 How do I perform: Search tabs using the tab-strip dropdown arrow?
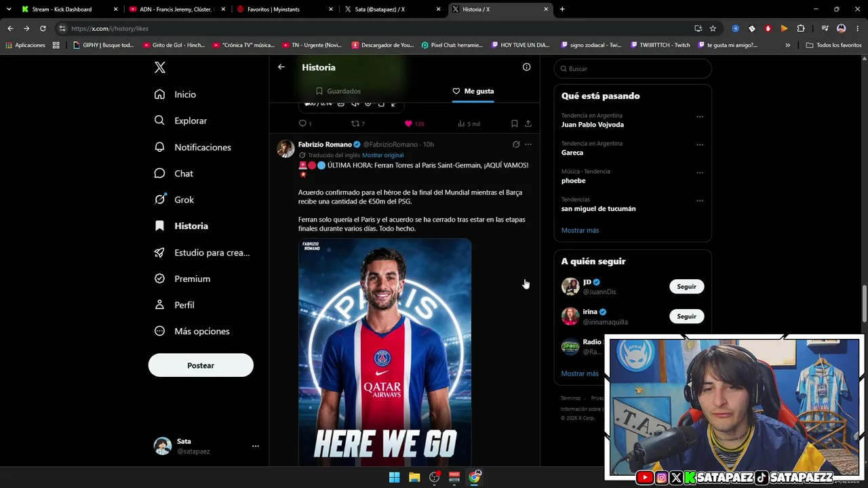[9, 9]
